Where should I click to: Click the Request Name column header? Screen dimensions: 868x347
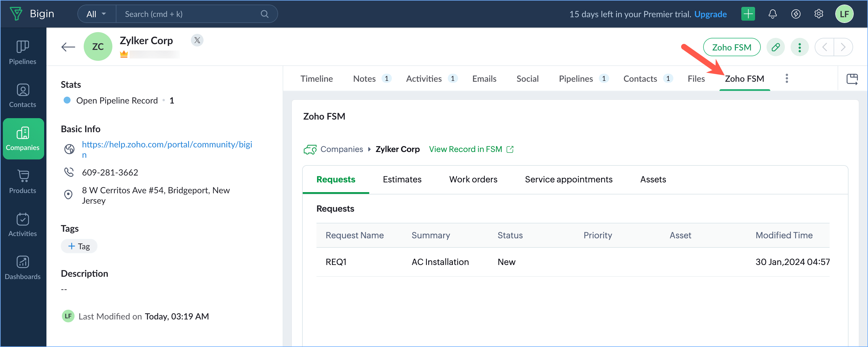point(355,235)
